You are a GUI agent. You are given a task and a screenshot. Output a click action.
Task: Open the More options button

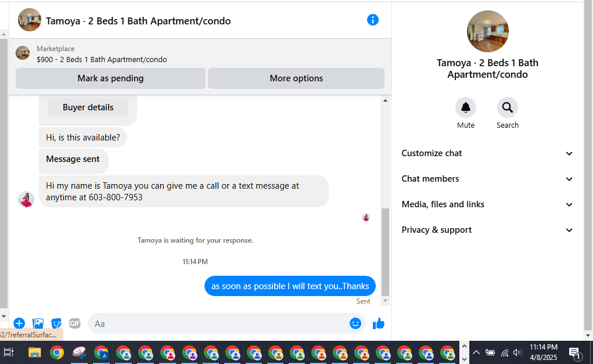pyautogui.click(x=296, y=78)
